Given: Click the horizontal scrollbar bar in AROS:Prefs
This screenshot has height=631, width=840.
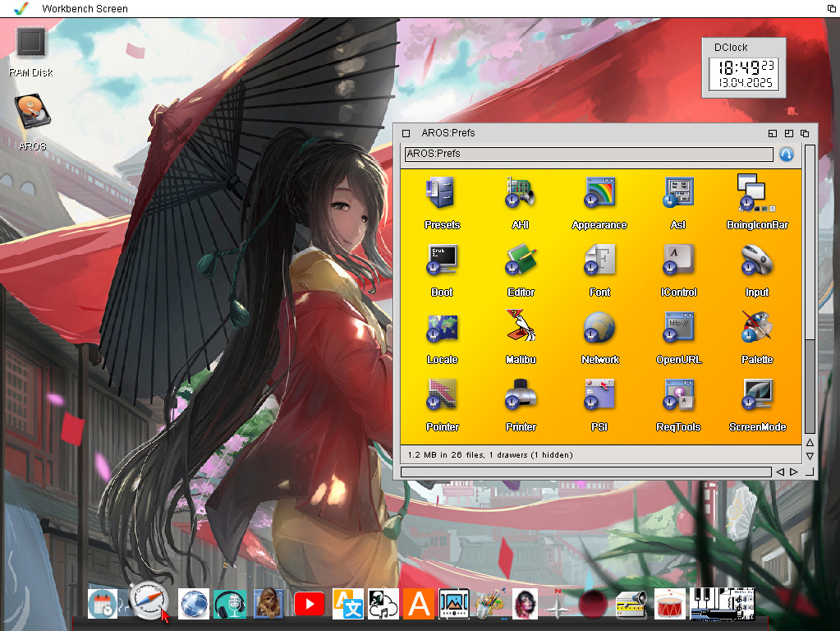Looking at the screenshot, I should 586,472.
